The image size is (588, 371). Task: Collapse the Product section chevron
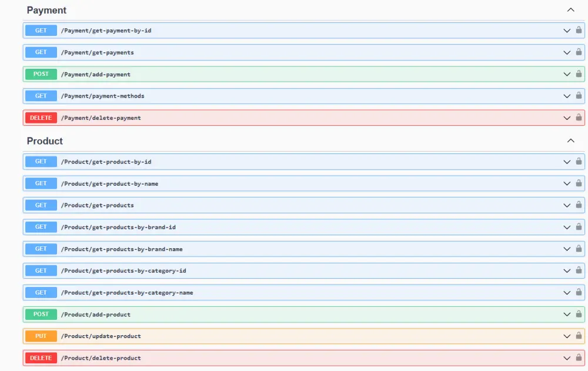click(570, 141)
